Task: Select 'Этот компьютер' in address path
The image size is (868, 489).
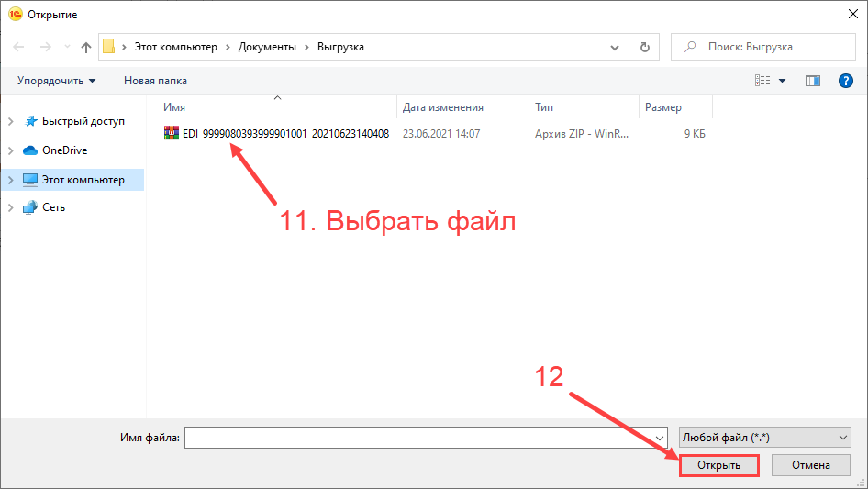Action: coord(176,47)
